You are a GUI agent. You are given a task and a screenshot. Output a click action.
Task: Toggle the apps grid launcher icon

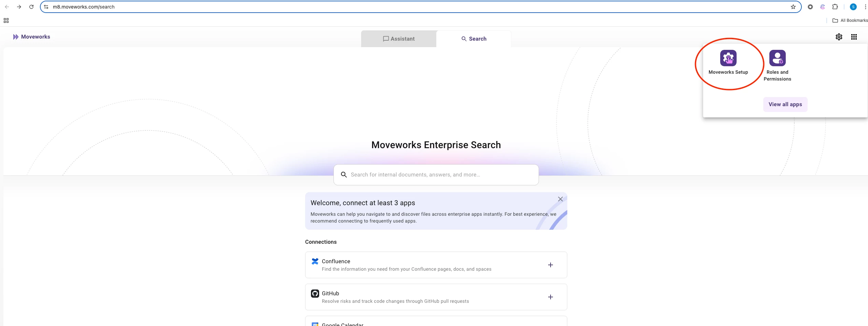(854, 37)
